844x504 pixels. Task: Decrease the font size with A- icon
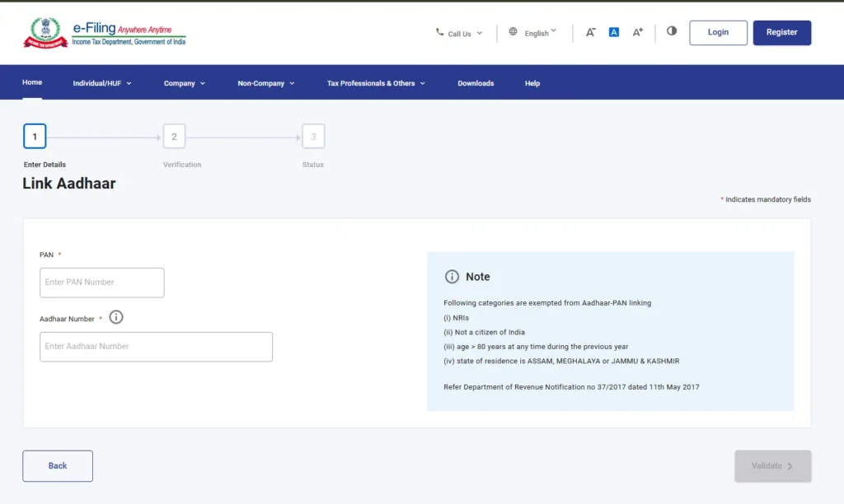[x=590, y=32]
